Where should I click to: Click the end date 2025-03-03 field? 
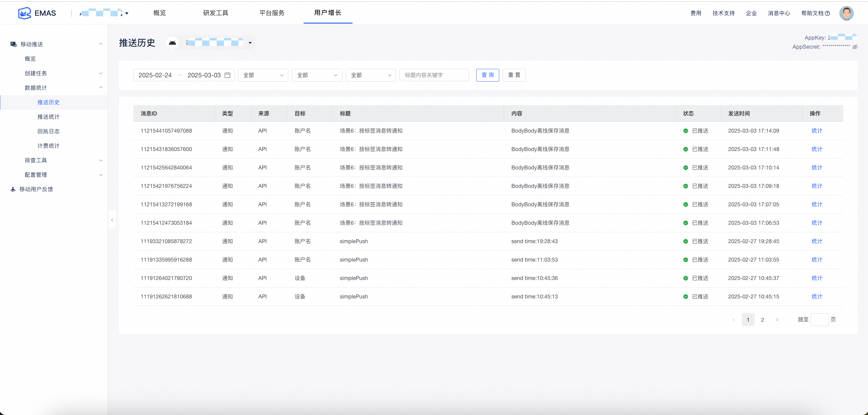(x=204, y=75)
